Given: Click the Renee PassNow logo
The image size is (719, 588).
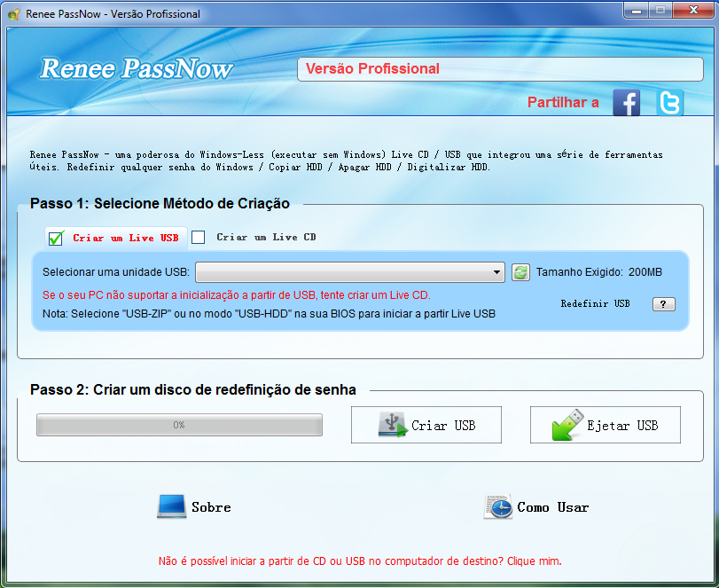Looking at the screenshot, I should [137, 69].
